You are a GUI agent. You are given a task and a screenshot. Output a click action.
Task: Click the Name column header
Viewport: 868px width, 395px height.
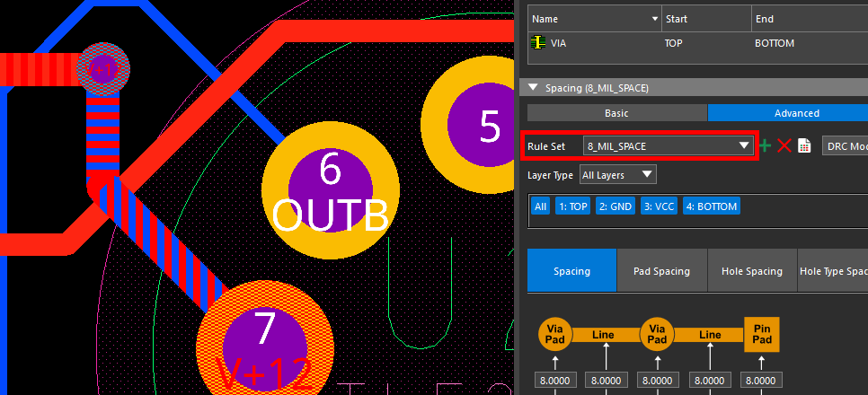point(595,19)
